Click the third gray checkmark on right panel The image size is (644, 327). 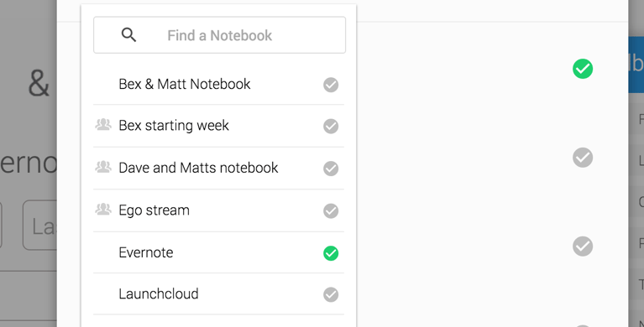point(583,326)
